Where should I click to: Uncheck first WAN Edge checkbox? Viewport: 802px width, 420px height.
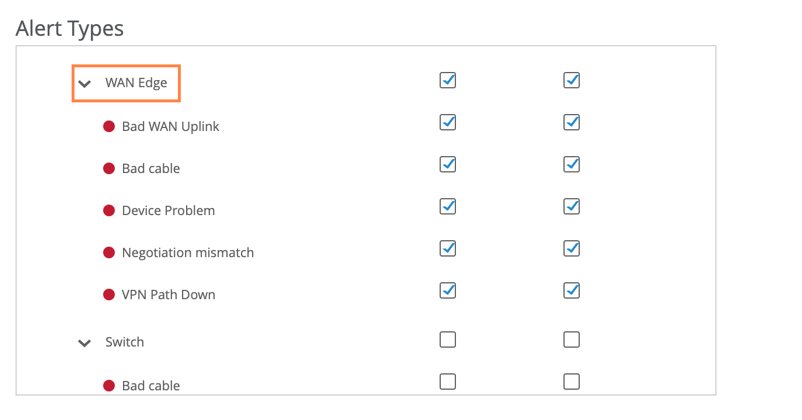[448, 80]
